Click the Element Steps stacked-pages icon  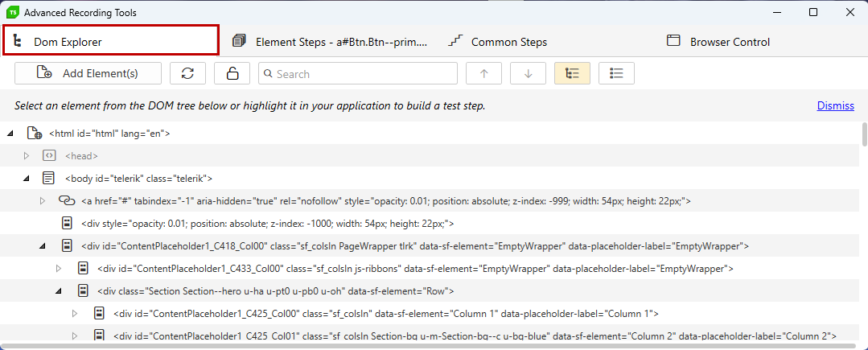click(239, 41)
